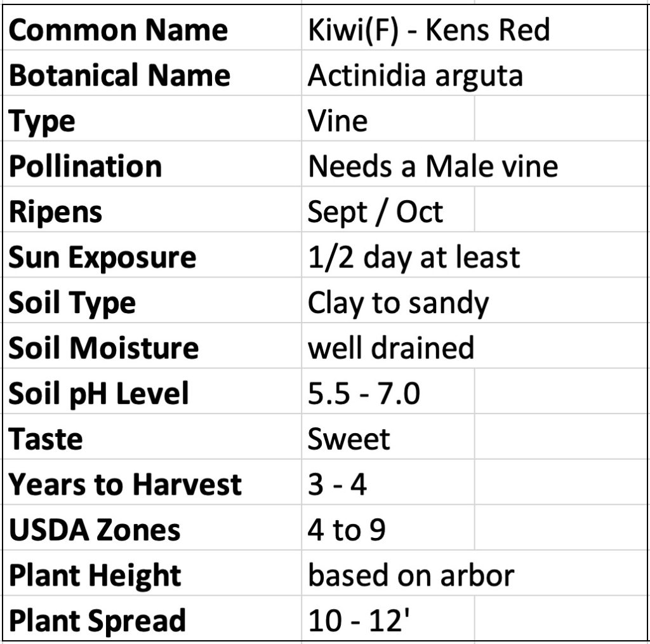Viewport: 650px width, 644px height.
Task: Select the Sun Exposure label cell
Action: (102, 257)
